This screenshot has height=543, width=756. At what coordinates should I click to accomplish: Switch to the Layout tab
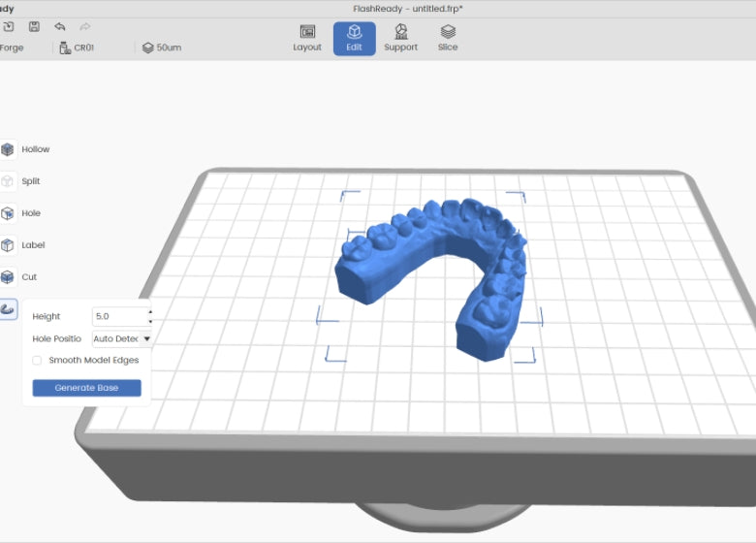(307, 38)
